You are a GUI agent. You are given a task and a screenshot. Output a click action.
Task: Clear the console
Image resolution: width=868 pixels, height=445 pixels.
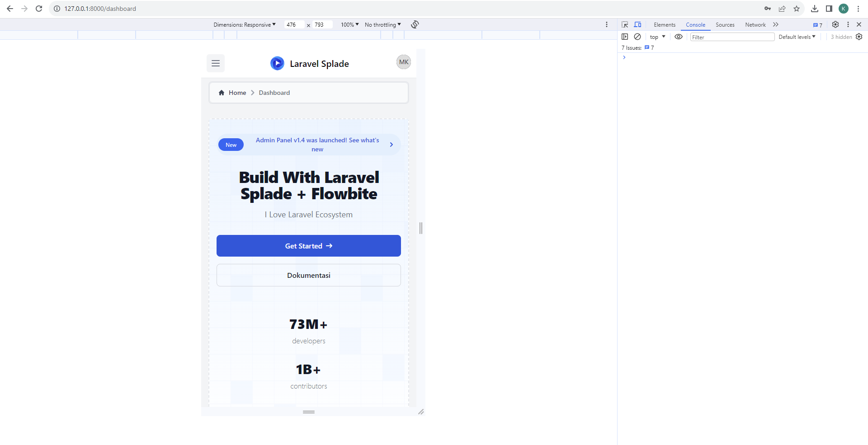coord(637,37)
